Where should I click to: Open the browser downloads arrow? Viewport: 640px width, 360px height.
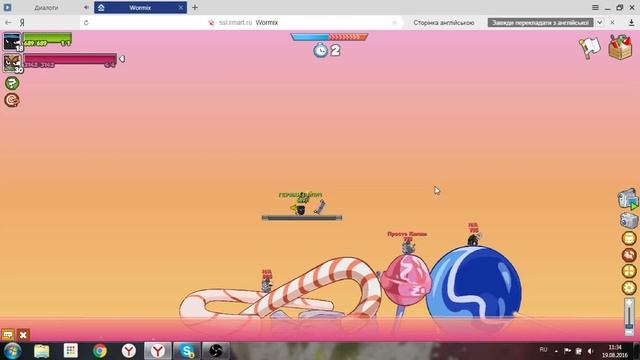click(631, 22)
